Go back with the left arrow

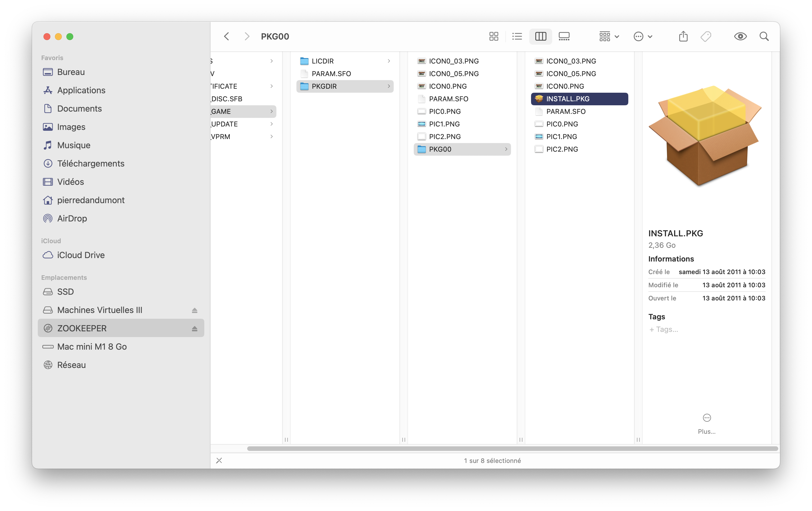(227, 36)
